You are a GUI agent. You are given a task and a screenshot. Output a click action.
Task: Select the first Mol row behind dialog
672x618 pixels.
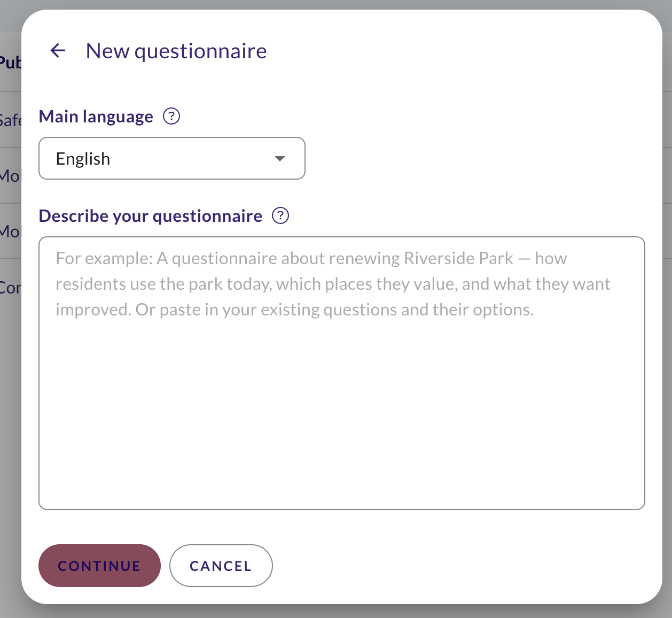tap(10, 175)
